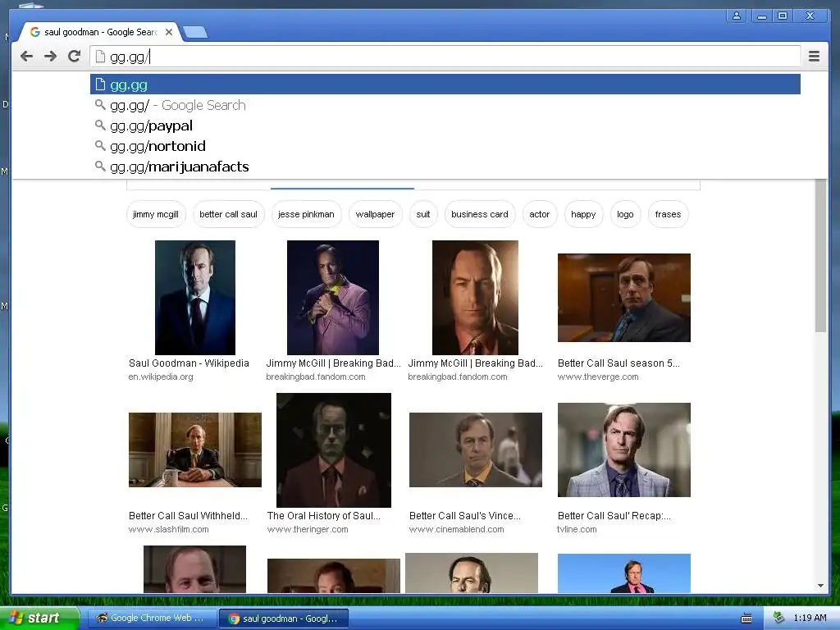The height and width of the screenshot is (630, 840).
Task: Click the www.theverge.com source link
Action: tap(598, 377)
